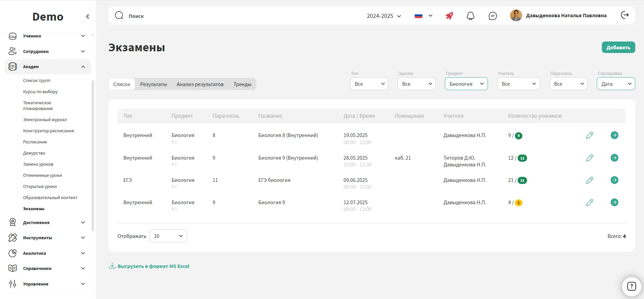Click the logout icon

[x=624, y=15]
